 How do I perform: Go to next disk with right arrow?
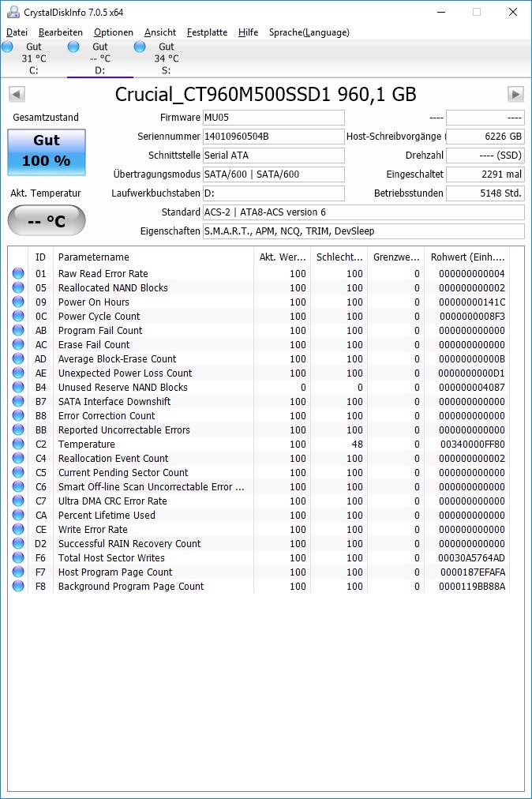[x=515, y=94]
